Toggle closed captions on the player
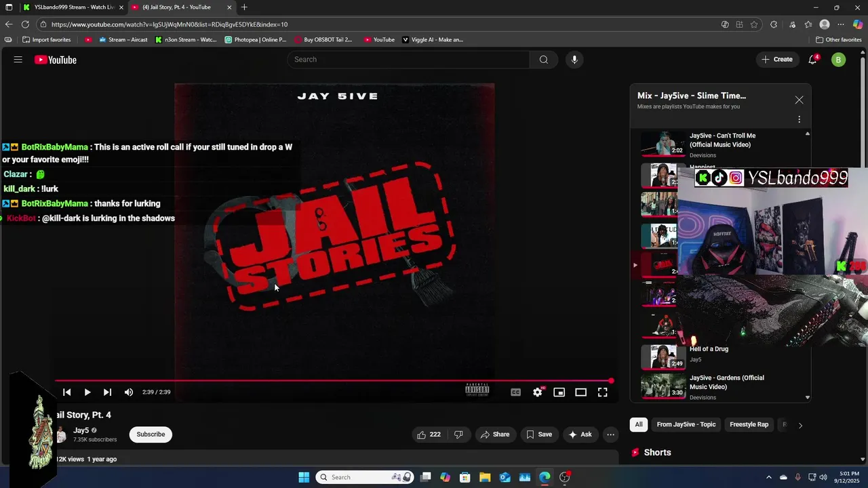Image resolution: width=868 pixels, height=488 pixels. [x=516, y=392]
